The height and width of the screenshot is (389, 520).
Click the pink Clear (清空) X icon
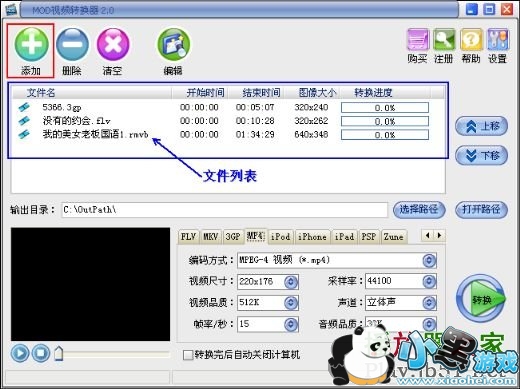coord(113,44)
